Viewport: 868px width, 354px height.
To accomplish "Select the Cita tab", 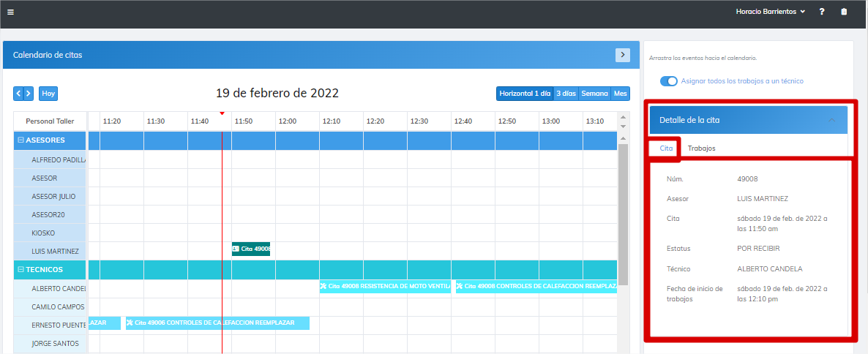I will tap(666, 148).
